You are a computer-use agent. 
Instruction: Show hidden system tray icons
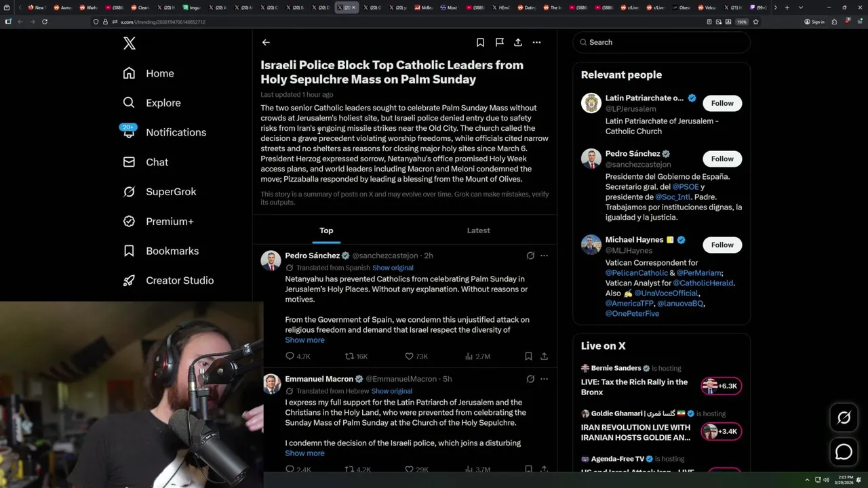(x=807, y=480)
